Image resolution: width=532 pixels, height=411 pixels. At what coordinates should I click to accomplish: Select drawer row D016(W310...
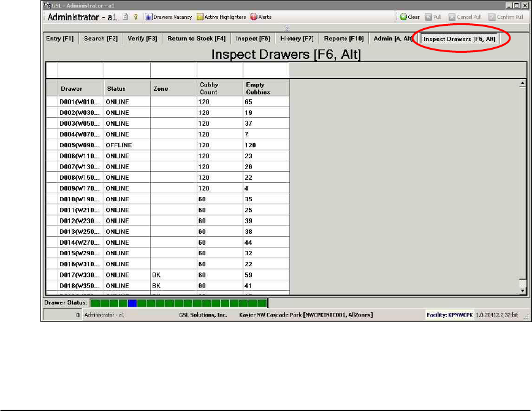(x=168, y=264)
